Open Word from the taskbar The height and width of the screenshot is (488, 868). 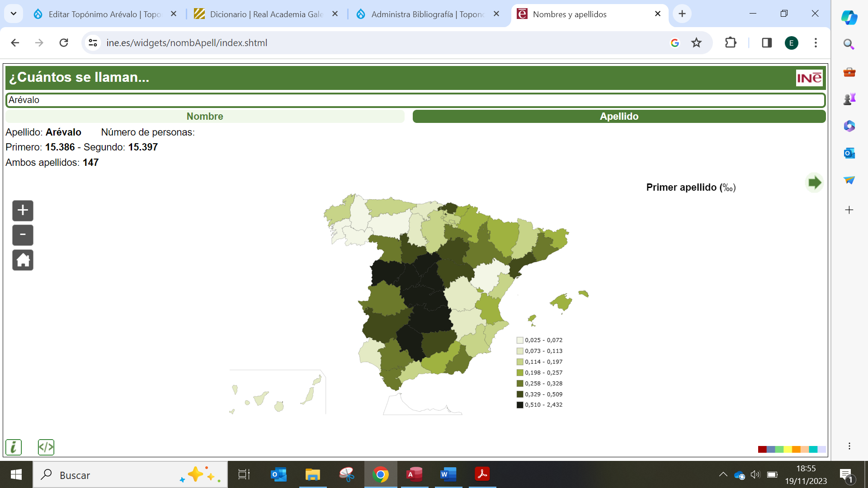click(x=448, y=474)
